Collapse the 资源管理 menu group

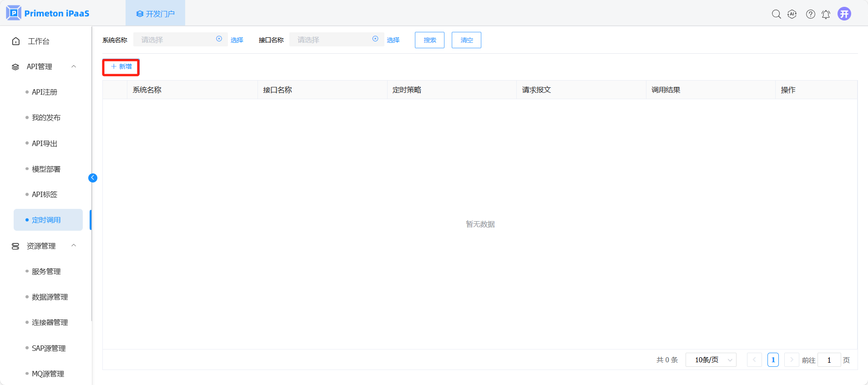(74, 246)
